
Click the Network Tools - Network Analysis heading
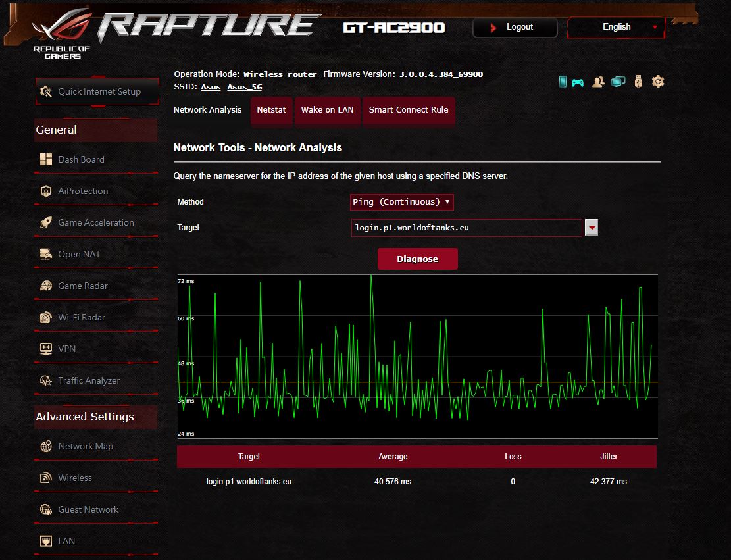click(x=257, y=148)
